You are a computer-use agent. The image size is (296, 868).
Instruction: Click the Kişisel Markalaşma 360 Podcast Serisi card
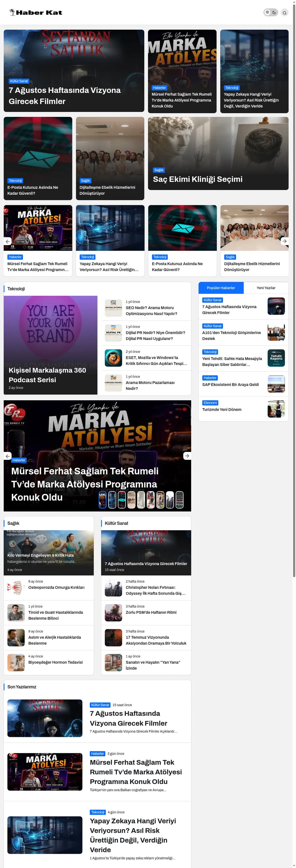pyautogui.click(x=50, y=345)
